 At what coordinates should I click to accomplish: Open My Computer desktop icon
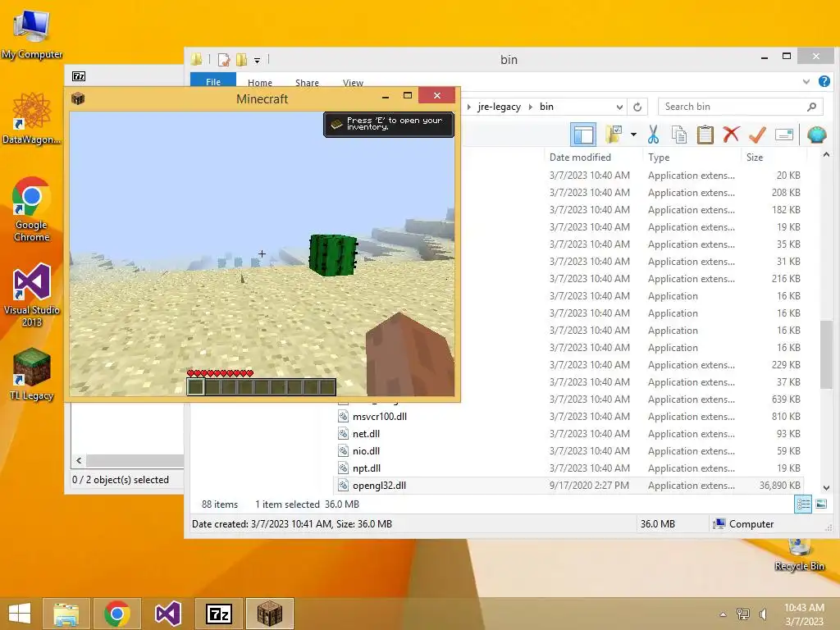(32, 34)
